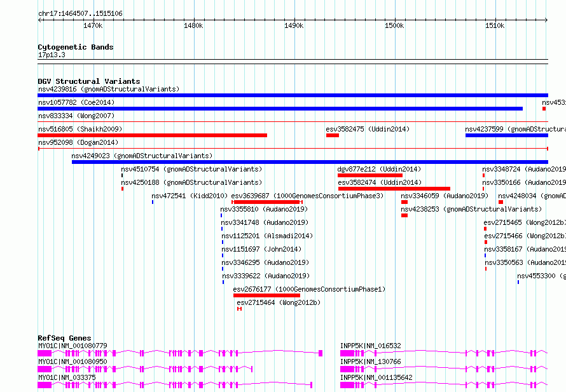Click the MYO1C|NM_033375 gene label

(x=67, y=377)
